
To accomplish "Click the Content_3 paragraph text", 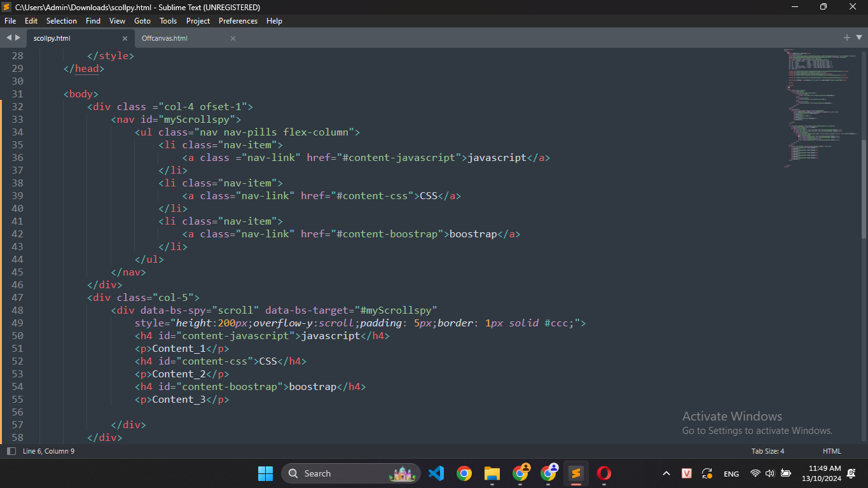I will pos(179,400).
